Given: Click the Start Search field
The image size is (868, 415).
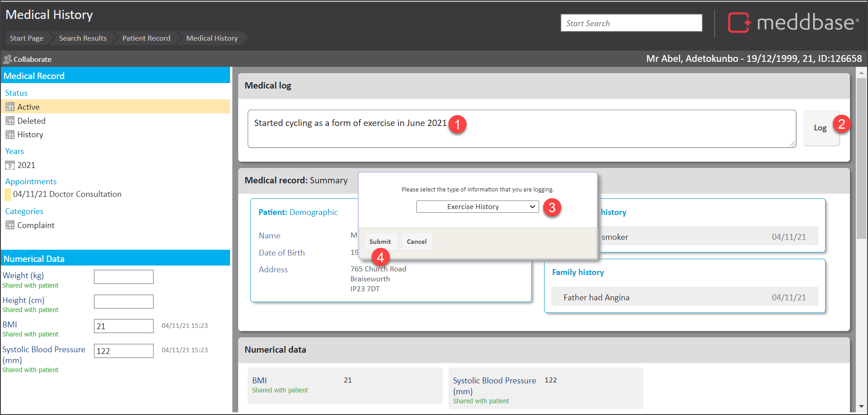Looking at the screenshot, I should coord(631,23).
